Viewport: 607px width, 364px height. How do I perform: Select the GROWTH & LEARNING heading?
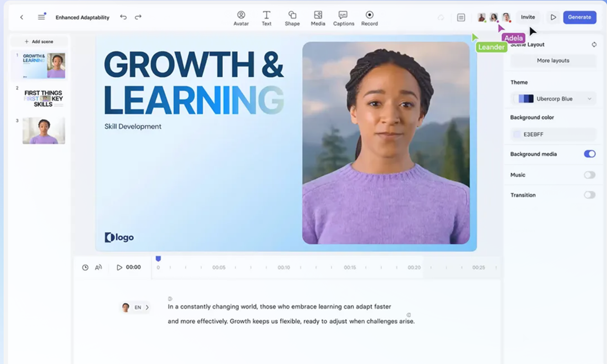coord(194,82)
